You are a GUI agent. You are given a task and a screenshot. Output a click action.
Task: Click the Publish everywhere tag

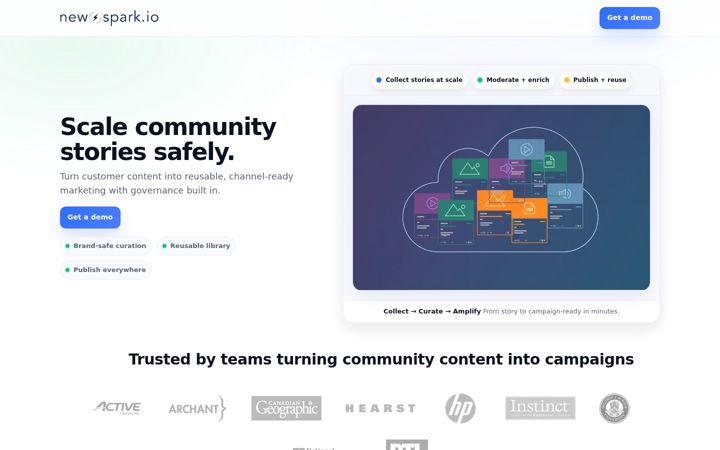click(106, 270)
